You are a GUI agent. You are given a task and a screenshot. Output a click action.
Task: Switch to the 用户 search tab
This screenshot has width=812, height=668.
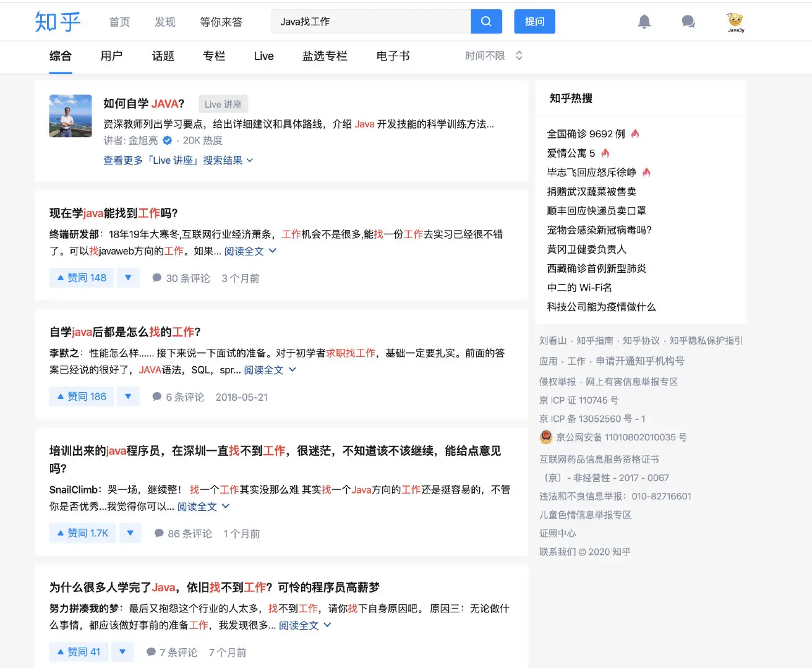click(111, 56)
